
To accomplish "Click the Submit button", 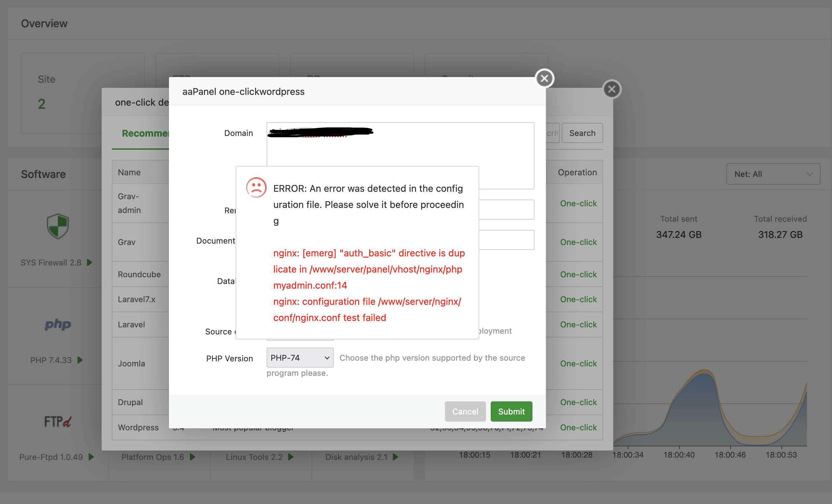I will pos(511,411).
